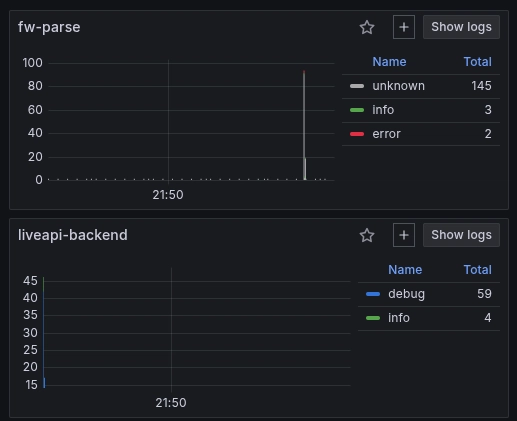The width and height of the screenshot is (517, 421).
Task: Click the spike bar in fw-parse chart
Action: pos(304,125)
